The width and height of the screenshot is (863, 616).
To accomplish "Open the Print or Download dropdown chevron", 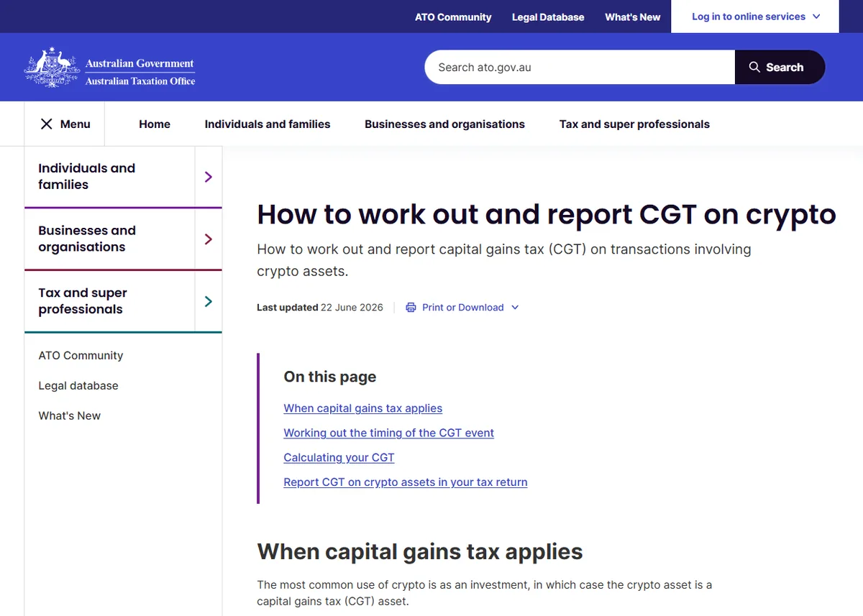I will coord(515,308).
